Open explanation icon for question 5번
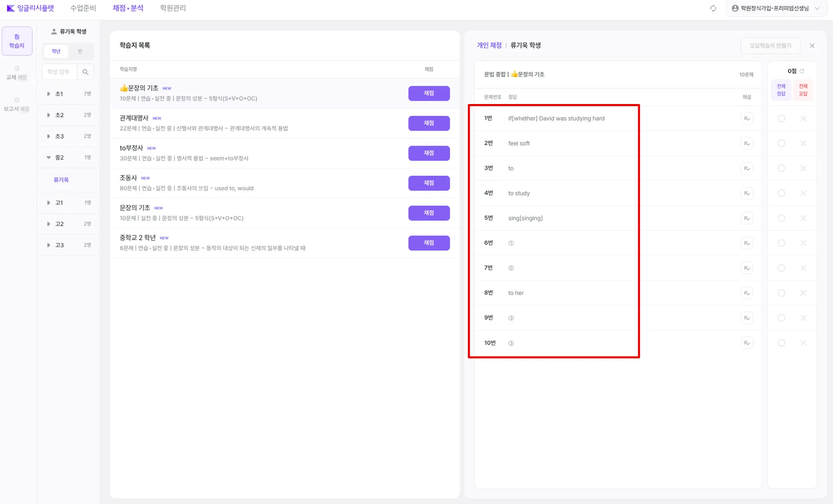Viewport: 833px width, 504px height. point(746,218)
